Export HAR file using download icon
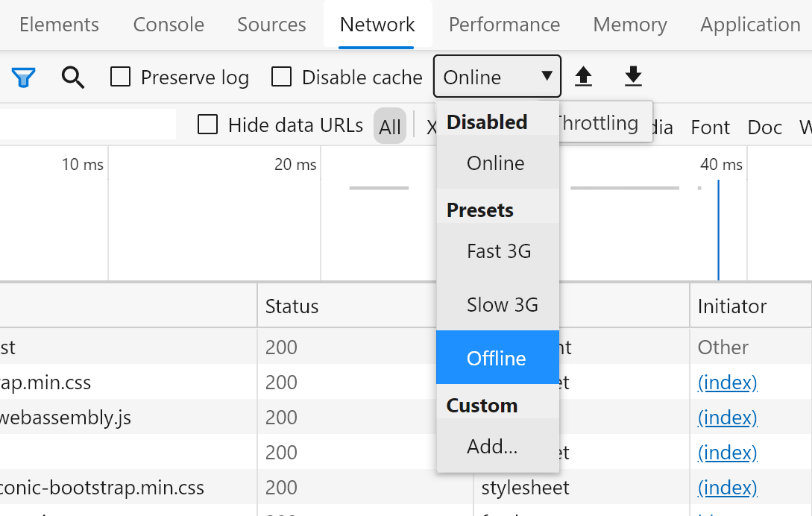812x516 pixels. coord(632,76)
